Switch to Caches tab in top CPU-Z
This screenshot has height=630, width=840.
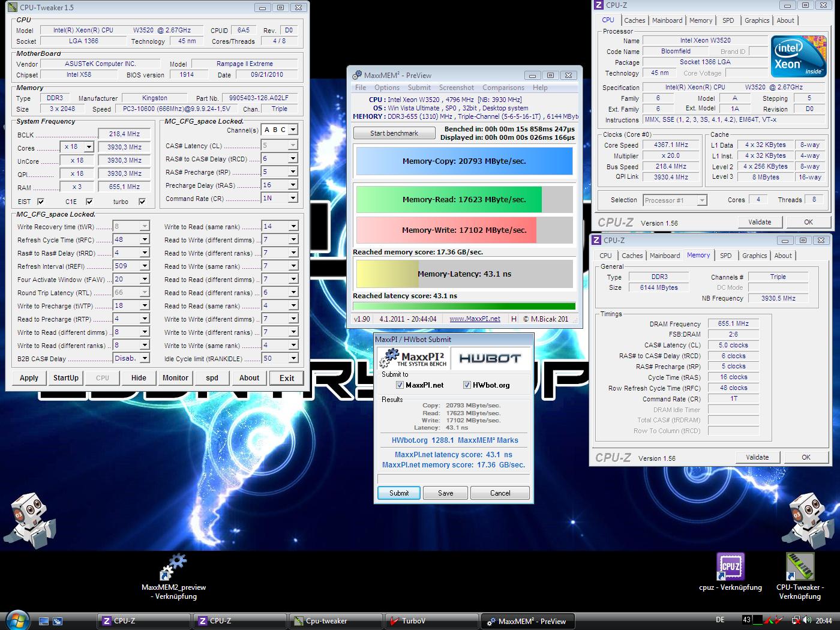(635, 20)
